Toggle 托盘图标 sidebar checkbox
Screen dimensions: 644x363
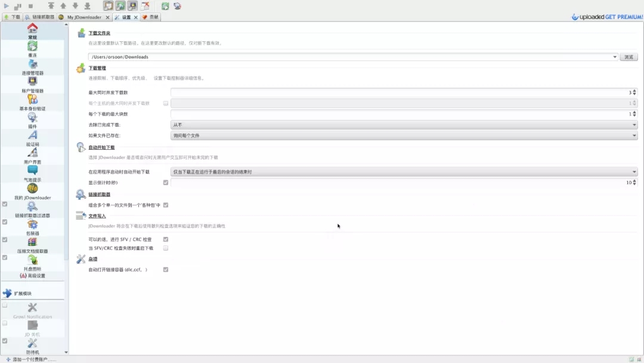pos(5,257)
